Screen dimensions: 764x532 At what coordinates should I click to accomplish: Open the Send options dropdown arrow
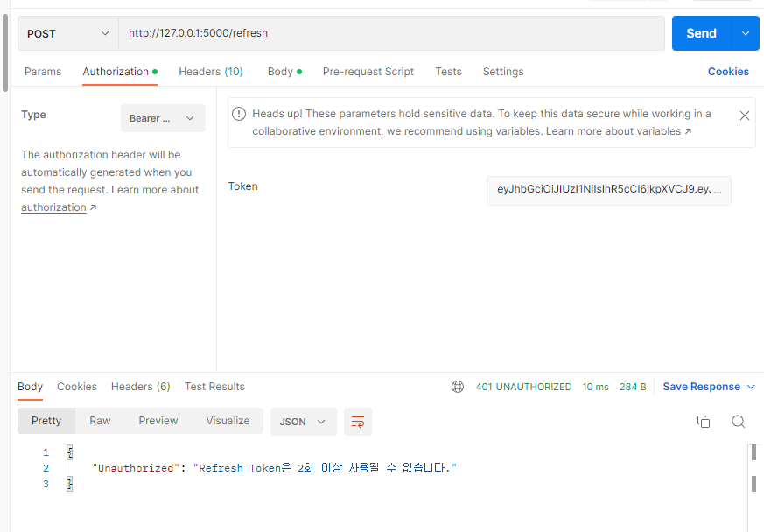(x=746, y=33)
